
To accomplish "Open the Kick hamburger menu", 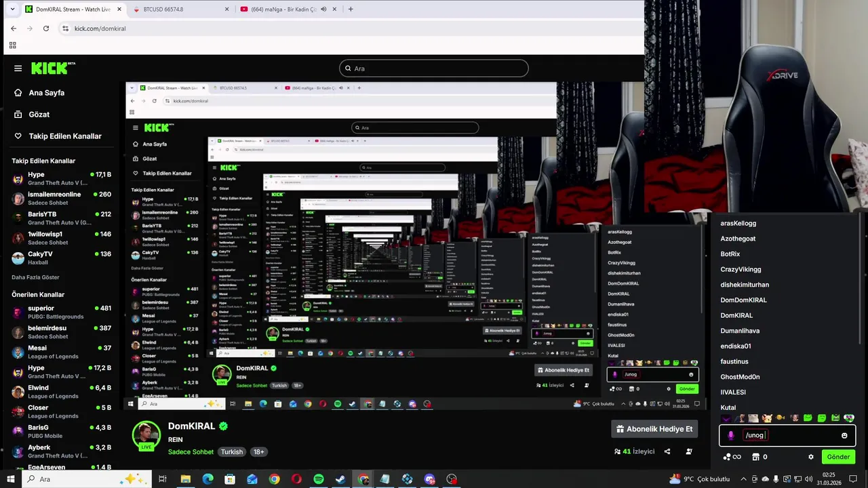I will coord(18,68).
